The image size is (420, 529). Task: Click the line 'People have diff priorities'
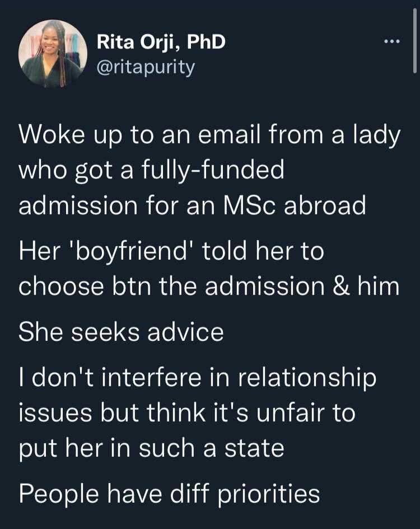click(x=169, y=494)
